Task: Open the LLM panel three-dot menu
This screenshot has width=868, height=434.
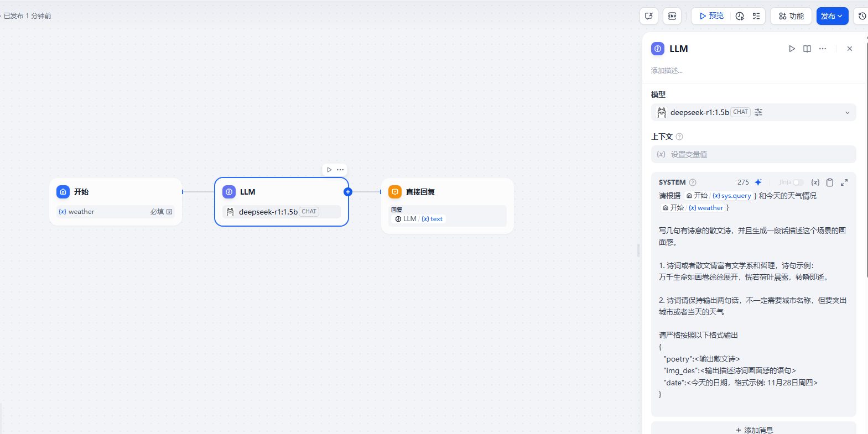Action: pos(823,49)
